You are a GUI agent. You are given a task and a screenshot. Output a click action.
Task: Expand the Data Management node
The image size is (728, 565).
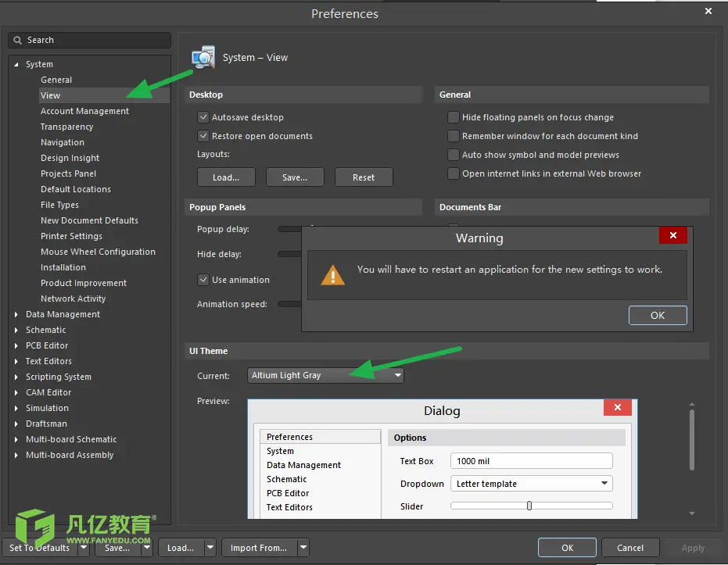[x=16, y=314]
